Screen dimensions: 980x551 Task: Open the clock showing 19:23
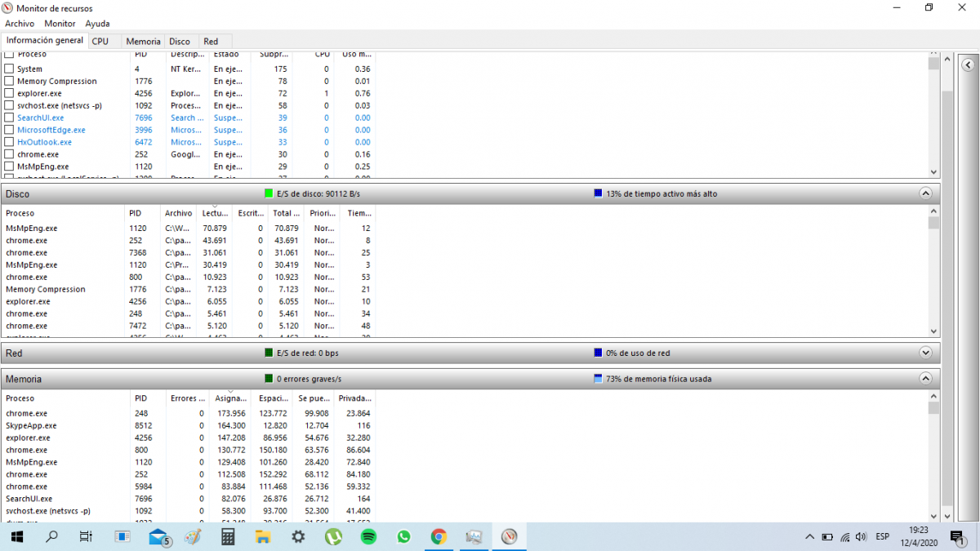click(917, 536)
